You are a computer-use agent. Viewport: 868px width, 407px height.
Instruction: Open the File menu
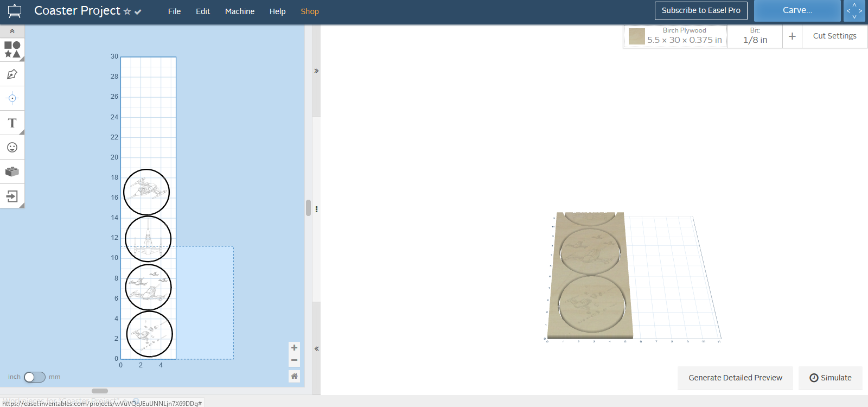(x=174, y=11)
